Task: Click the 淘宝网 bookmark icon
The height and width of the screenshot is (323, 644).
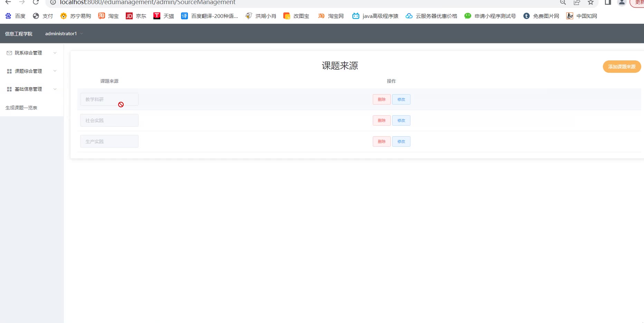Action: tap(321, 16)
